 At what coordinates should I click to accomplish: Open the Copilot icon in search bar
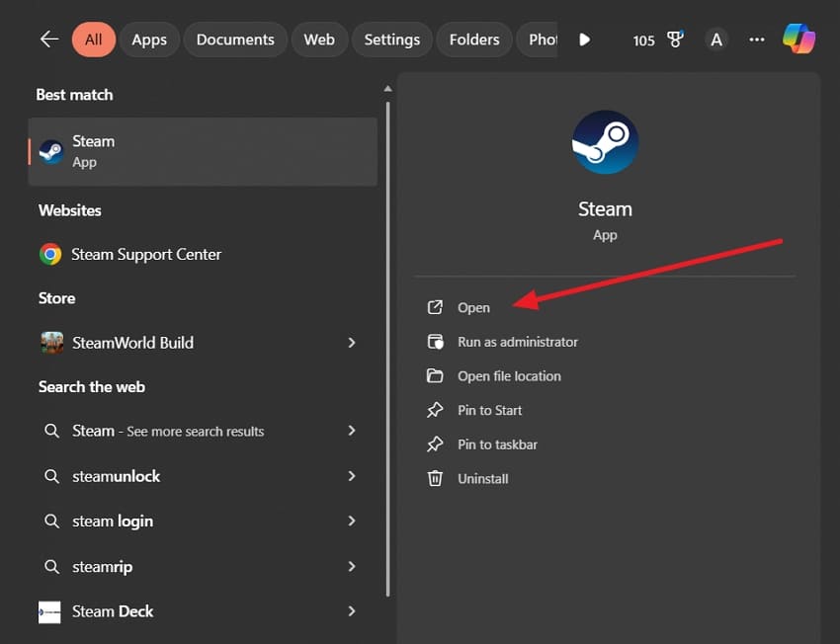click(x=799, y=40)
